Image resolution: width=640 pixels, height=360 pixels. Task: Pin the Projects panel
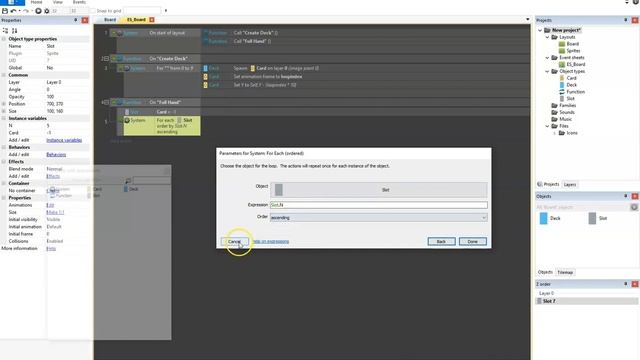[625, 20]
